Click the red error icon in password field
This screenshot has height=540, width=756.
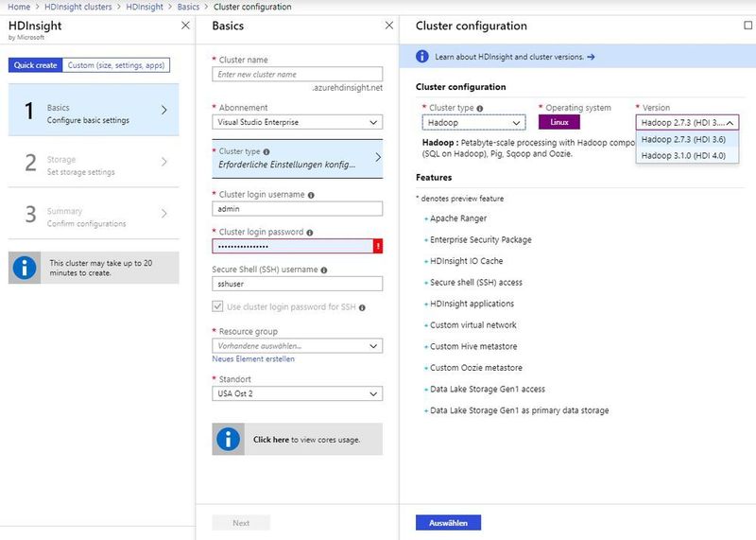[x=378, y=246]
